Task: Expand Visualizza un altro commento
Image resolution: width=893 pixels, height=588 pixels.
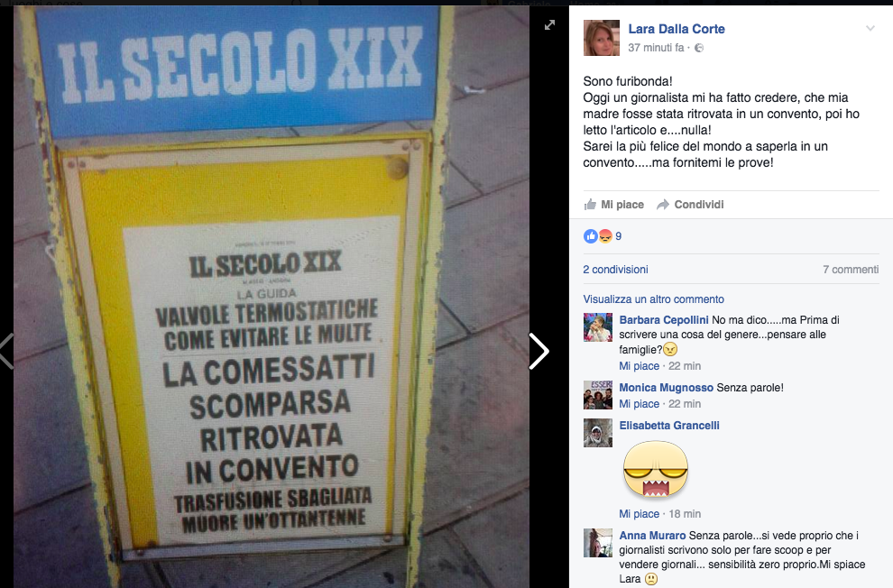Action: pos(654,299)
